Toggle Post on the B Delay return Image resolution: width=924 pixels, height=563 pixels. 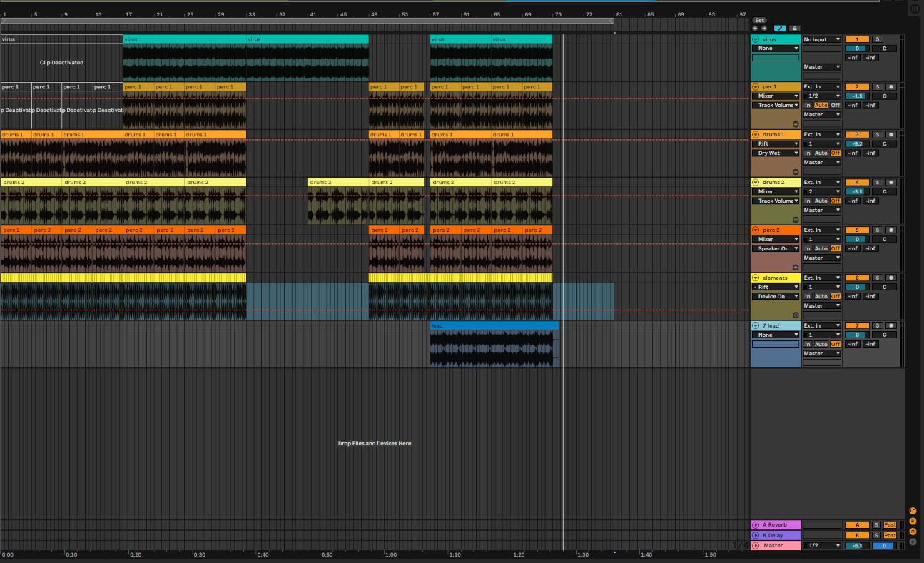coord(890,535)
